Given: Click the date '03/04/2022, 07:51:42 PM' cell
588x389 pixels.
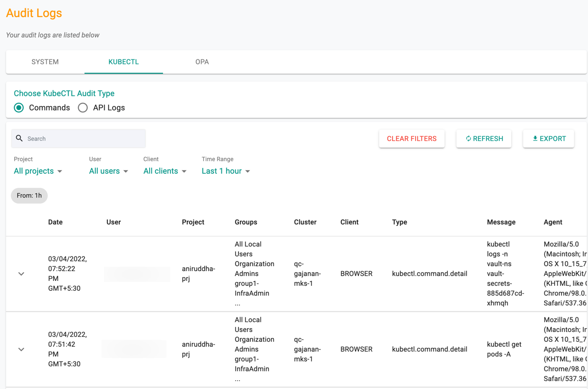Looking at the screenshot, I should click(68, 349).
